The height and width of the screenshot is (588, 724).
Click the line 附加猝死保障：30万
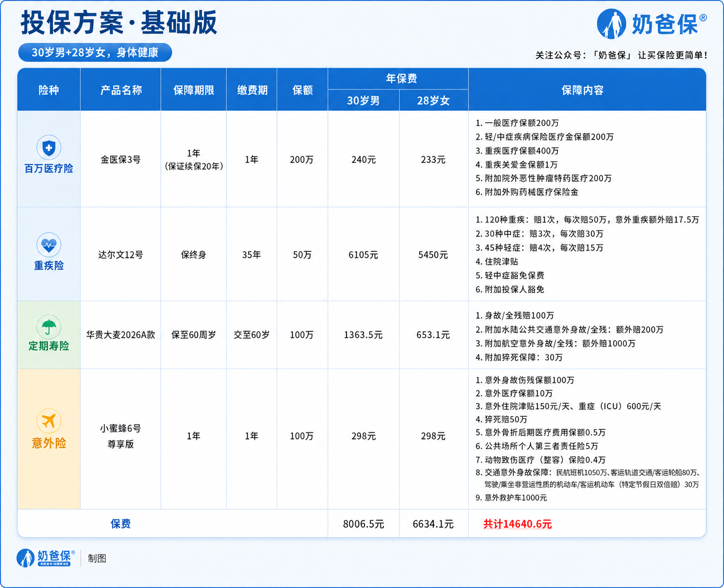pyautogui.click(x=519, y=357)
